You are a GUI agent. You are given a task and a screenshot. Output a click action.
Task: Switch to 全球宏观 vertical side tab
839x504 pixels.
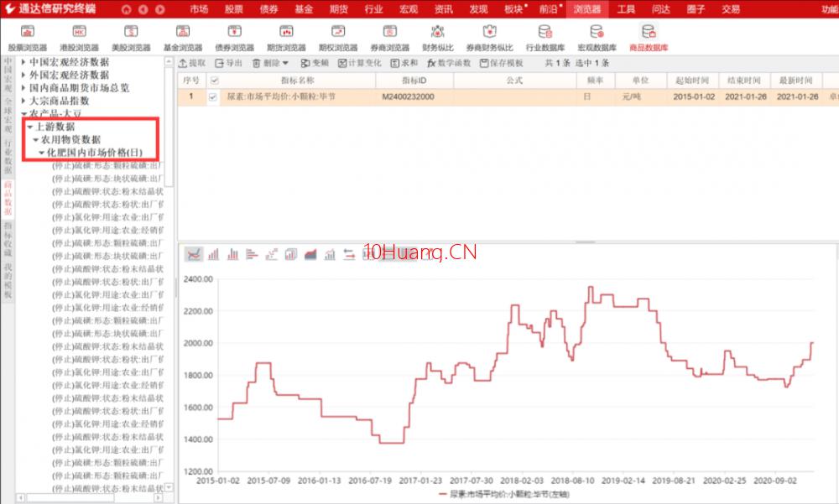tap(8, 115)
